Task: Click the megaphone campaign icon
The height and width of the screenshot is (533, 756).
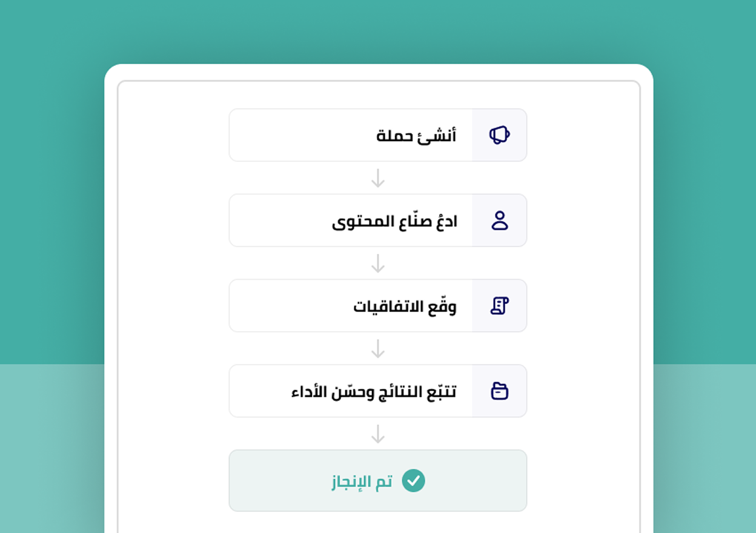Action: [499, 135]
